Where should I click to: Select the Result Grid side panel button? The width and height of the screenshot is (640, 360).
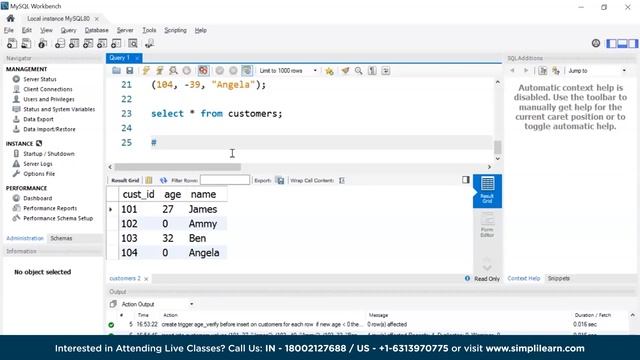(487, 191)
